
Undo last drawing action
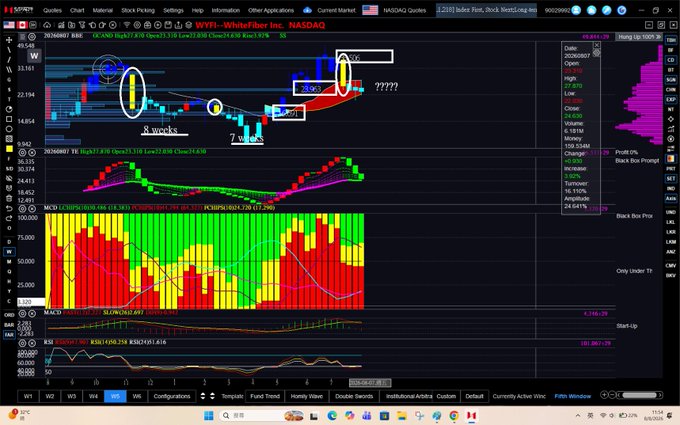(9, 208)
